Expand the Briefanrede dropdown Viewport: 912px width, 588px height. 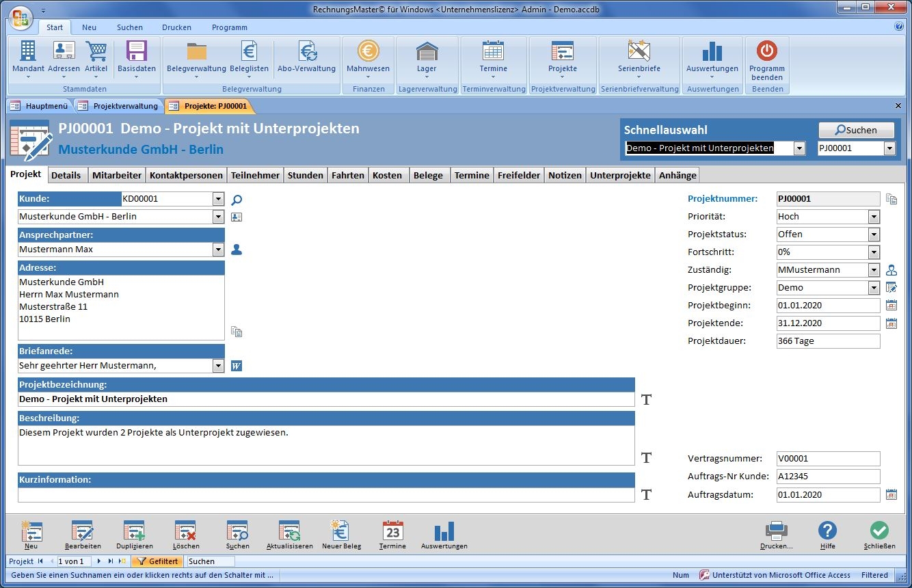(218, 366)
